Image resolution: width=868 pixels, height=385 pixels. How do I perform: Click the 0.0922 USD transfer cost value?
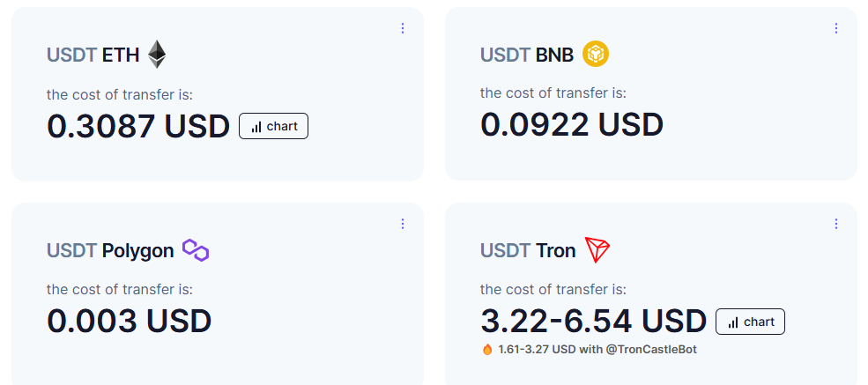point(572,124)
